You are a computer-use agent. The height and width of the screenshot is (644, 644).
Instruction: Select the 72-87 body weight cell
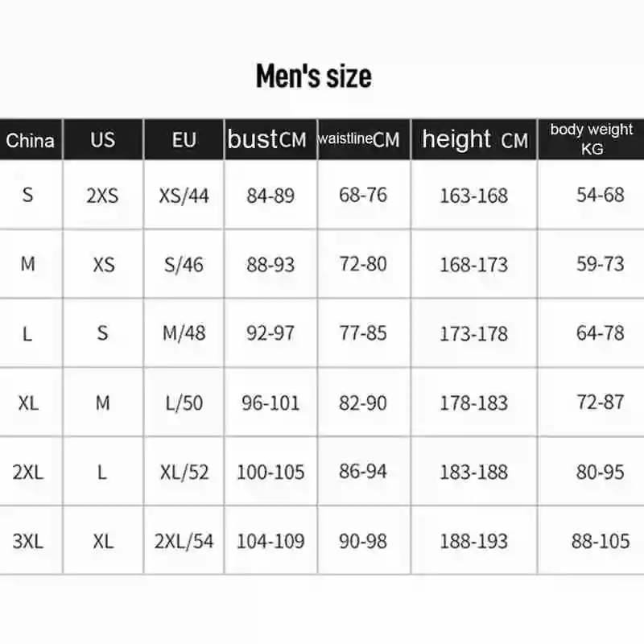[x=601, y=402]
